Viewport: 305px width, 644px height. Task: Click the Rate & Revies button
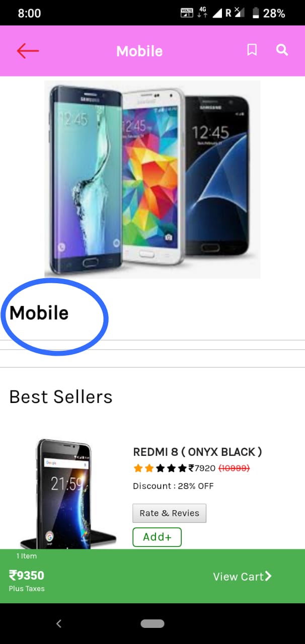169,513
